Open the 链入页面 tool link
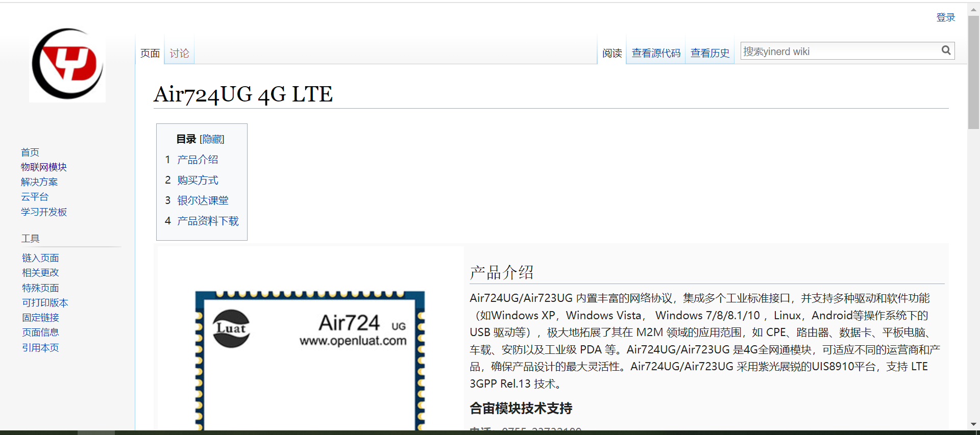 (40, 258)
